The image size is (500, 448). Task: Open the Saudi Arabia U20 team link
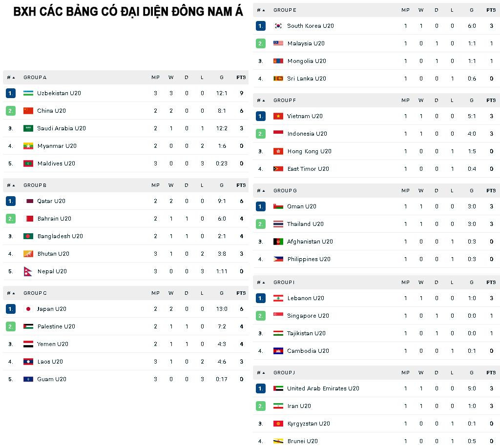tap(62, 128)
